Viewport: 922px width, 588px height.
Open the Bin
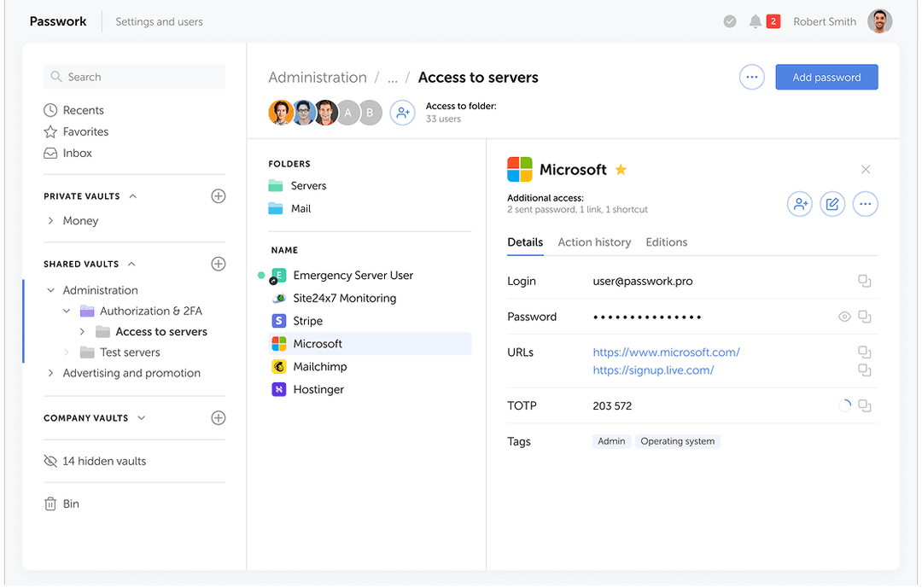(61, 504)
